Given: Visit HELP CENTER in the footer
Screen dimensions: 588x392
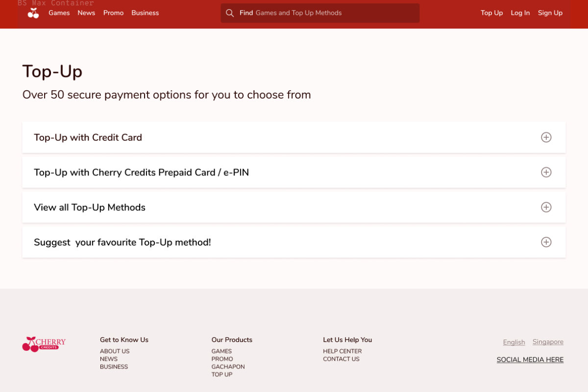Looking at the screenshot, I should pyautogui.click(x=342, y=351).
